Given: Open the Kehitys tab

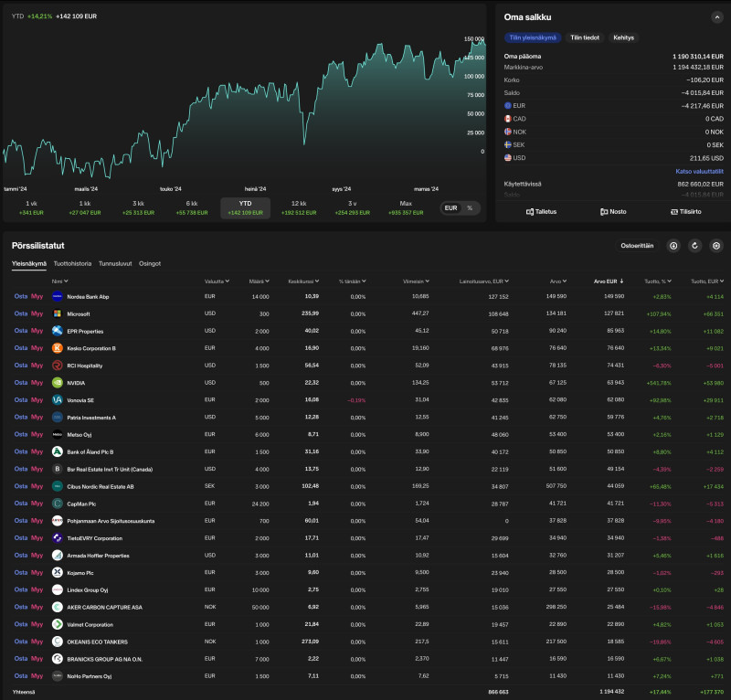Looking at the screenshot, I should coord(623,37).
